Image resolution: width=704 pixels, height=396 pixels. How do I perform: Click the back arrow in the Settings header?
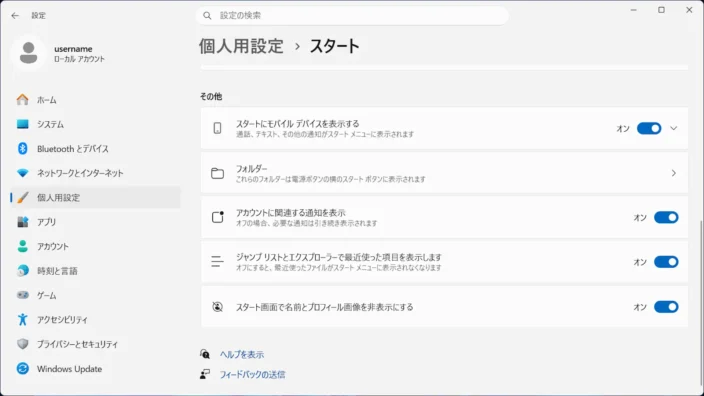pos(15,16)
